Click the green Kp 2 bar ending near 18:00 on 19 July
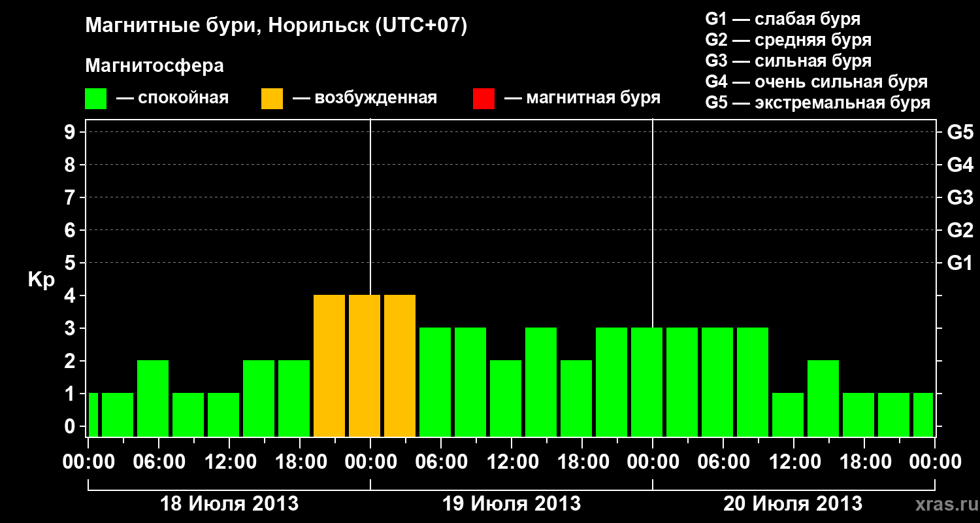The height and width of the screenshot is (523, 980). click(576, 398)
